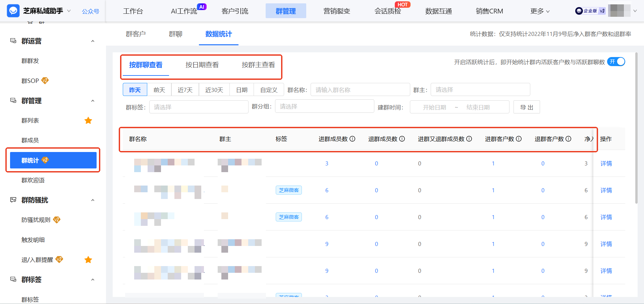
Task: Switch to the 按日期查看 tab
Action: (202, 65)
